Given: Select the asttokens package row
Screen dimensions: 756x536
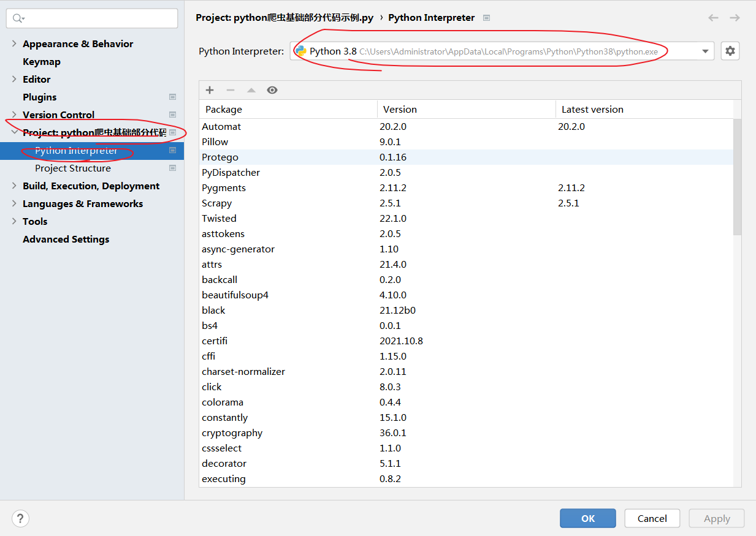Looking at the screenshot, I should pyautogui.click(x=466, y=233).
